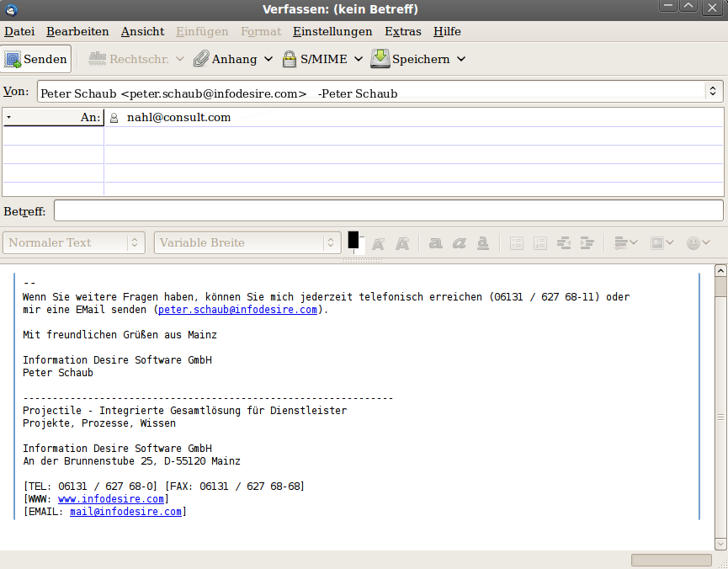728x569 pixels.
Task: Apply numbered list formatting
Action: (540, 242)
